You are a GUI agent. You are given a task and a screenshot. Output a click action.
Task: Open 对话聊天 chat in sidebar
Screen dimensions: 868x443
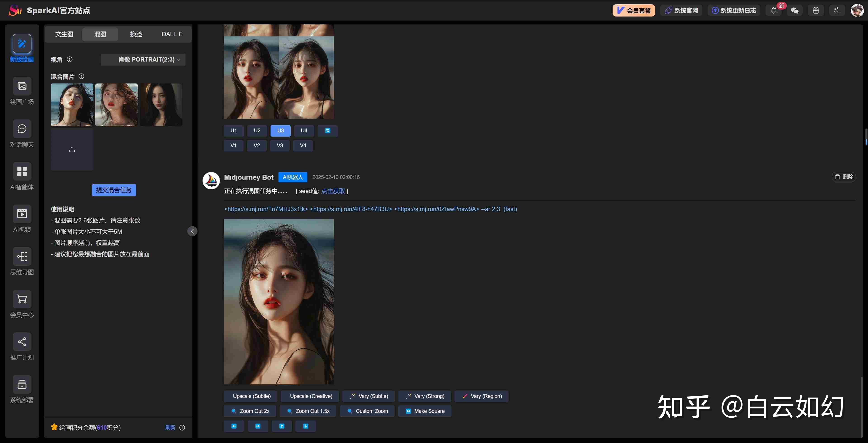pyautogui.click(x=22, y=129)
